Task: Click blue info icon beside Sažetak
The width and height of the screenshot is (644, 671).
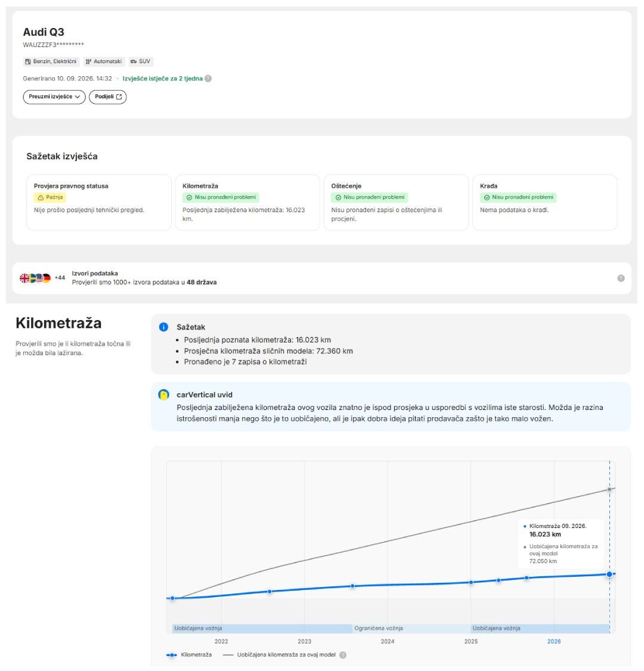Action: [163, 327]
